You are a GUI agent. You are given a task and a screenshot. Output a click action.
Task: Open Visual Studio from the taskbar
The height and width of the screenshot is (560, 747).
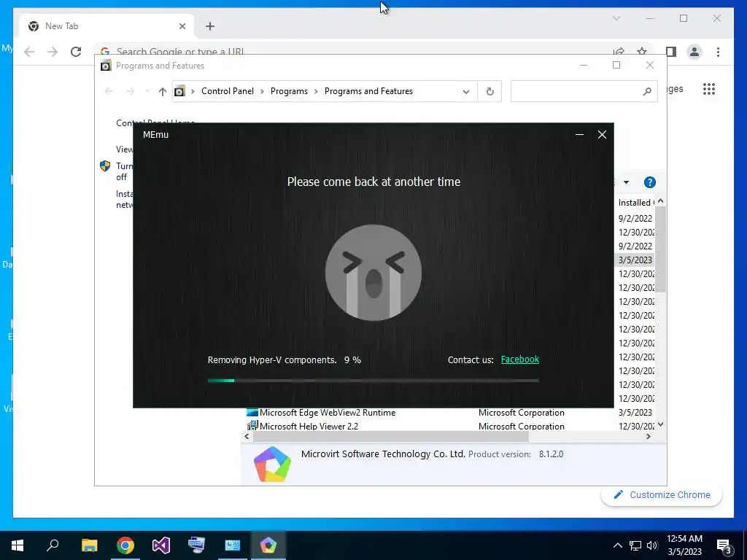161,545
